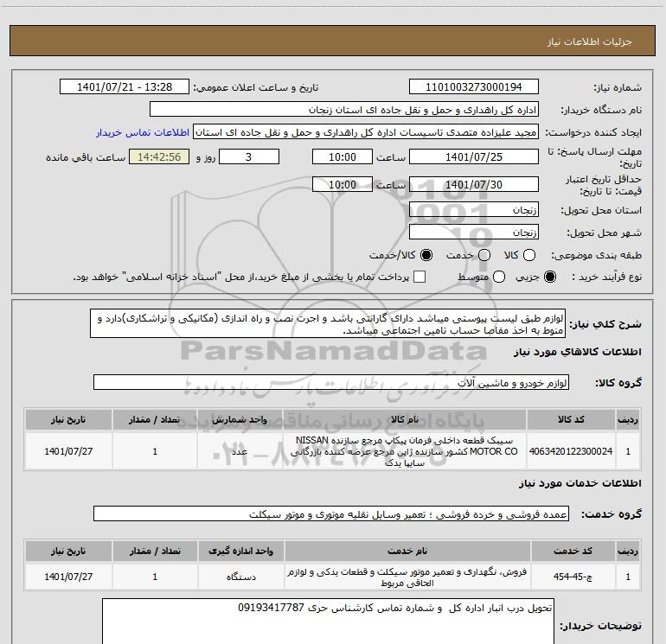Click the services table کد خدمت header
Image resolution: width=666 pixels, height=644 pixels.
(x=573, y=551)
